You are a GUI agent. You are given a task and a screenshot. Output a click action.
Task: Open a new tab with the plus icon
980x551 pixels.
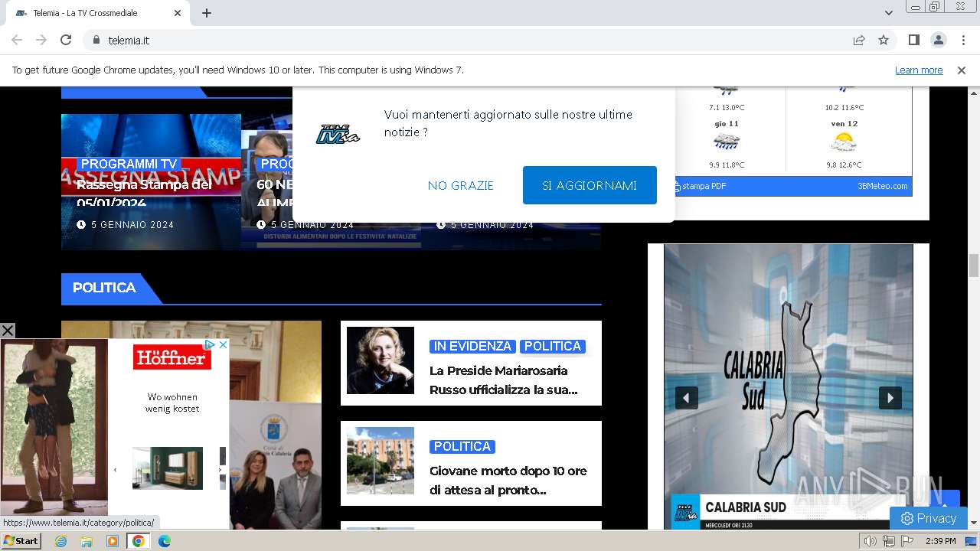(207, 13)
